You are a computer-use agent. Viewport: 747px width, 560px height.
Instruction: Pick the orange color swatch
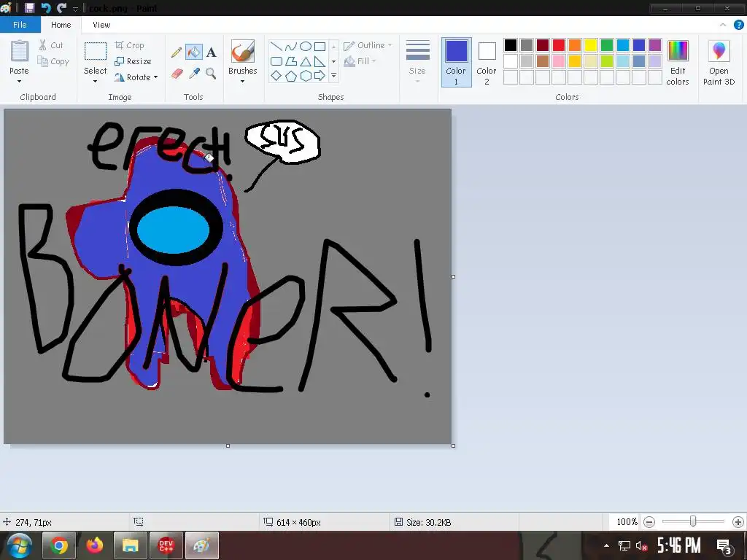pyautogui.click(x=575, y=44)
